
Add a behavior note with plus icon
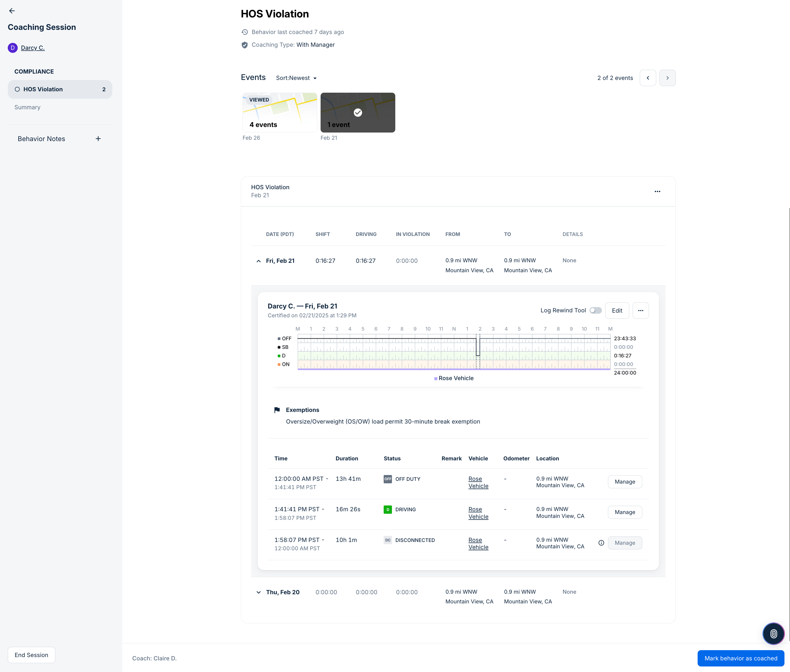(98, 139)
